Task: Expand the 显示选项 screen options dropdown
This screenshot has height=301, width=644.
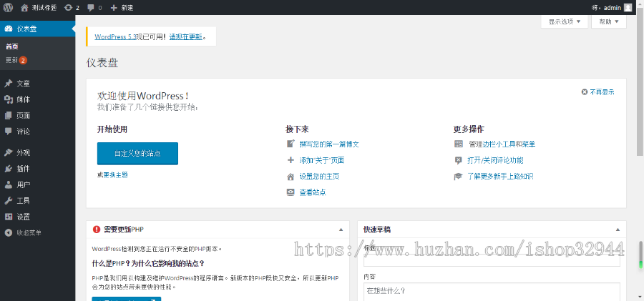Action: (x=565, y=21)
